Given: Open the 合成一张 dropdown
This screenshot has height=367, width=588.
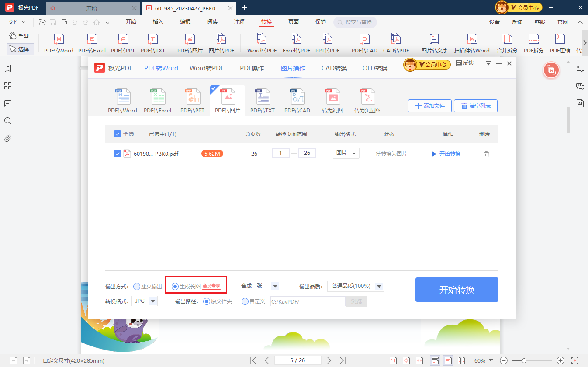Looking at the screenshot, I should (x=256, y=286).
